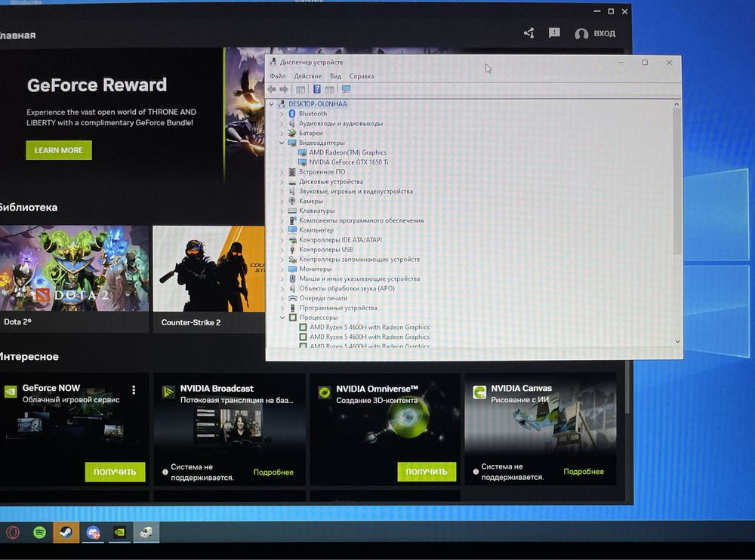Click the NVIDIA Omniverse app icon

(325, 392)
